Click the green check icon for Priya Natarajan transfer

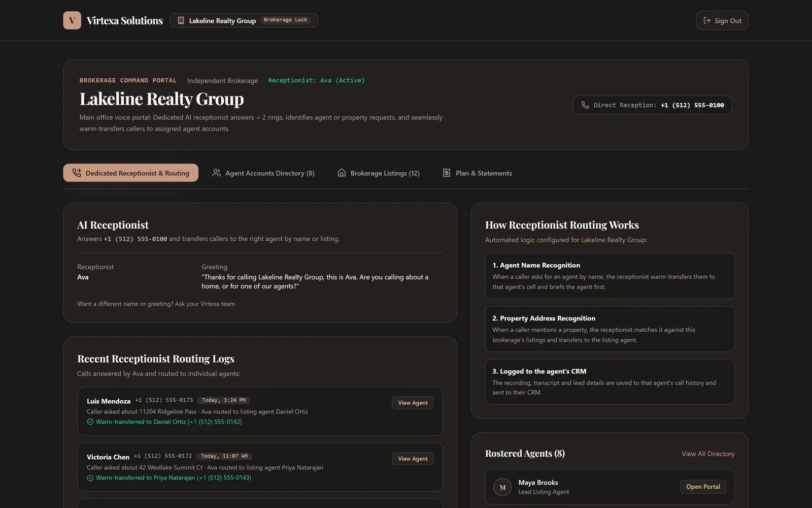tap(90, 478)
